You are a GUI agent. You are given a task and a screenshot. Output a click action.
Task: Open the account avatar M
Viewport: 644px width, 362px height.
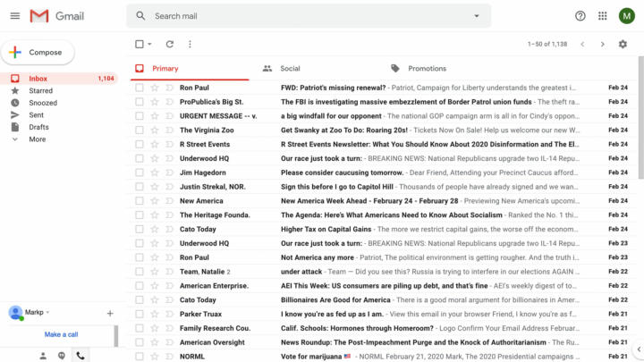point(627,16)
